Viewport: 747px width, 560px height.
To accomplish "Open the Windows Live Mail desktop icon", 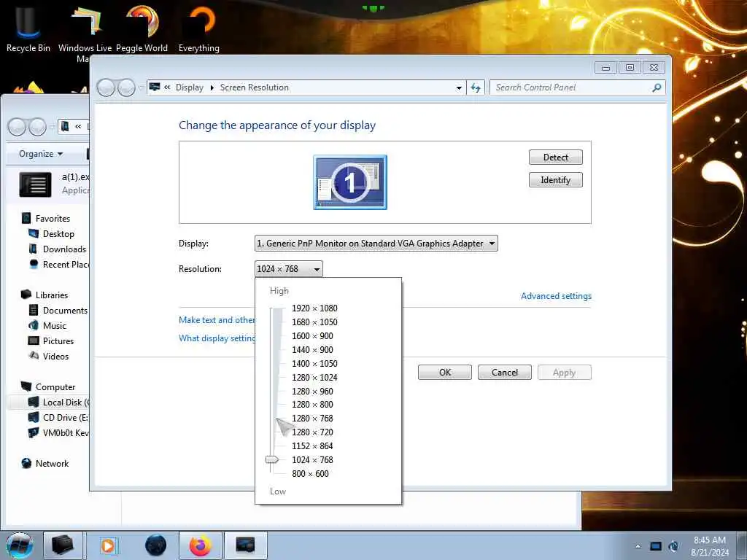I will tap(85, 34).
